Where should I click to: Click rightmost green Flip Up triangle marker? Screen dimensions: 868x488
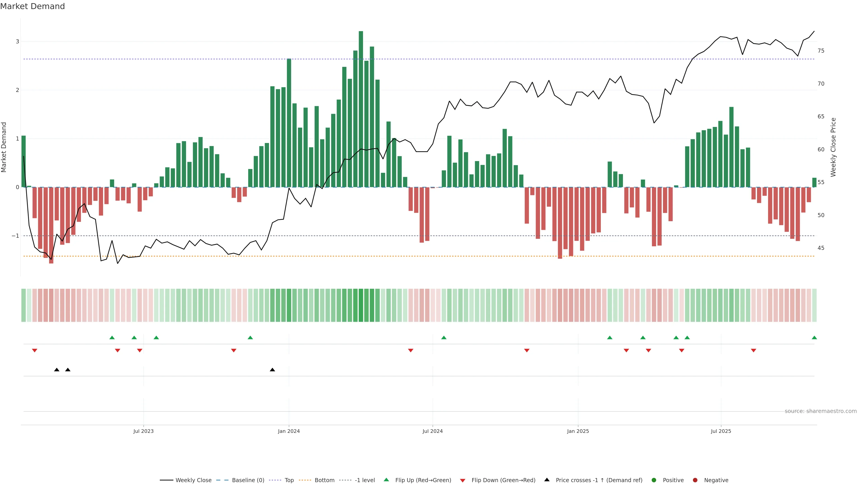[x=814, y=338]
